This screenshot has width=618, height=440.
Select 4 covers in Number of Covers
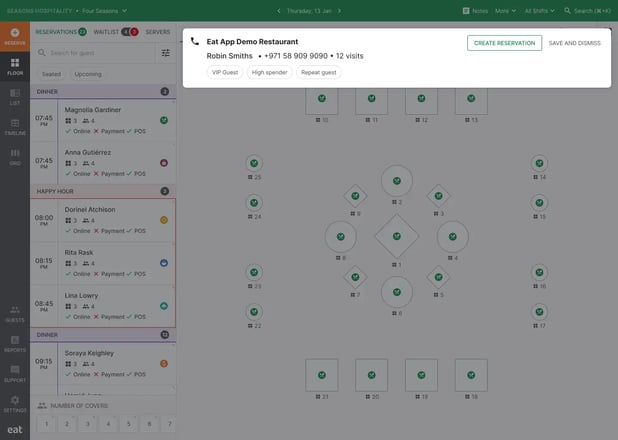108,424
